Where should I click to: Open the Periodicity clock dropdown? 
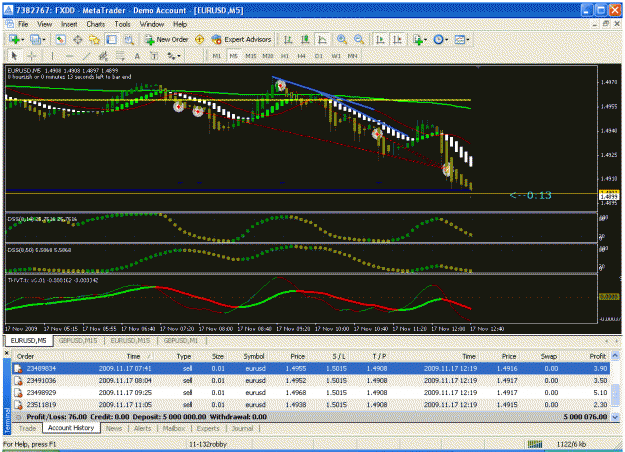(440, 39)
